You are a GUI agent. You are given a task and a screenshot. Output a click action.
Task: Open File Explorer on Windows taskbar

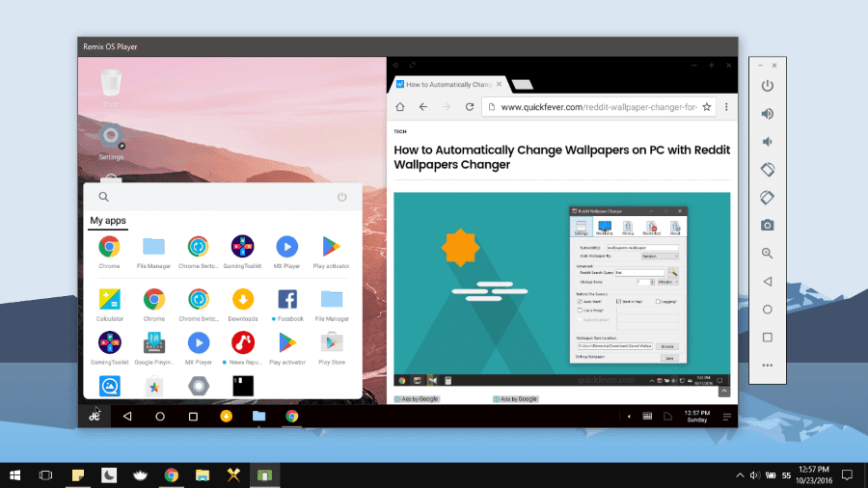(x=203, y=475)
